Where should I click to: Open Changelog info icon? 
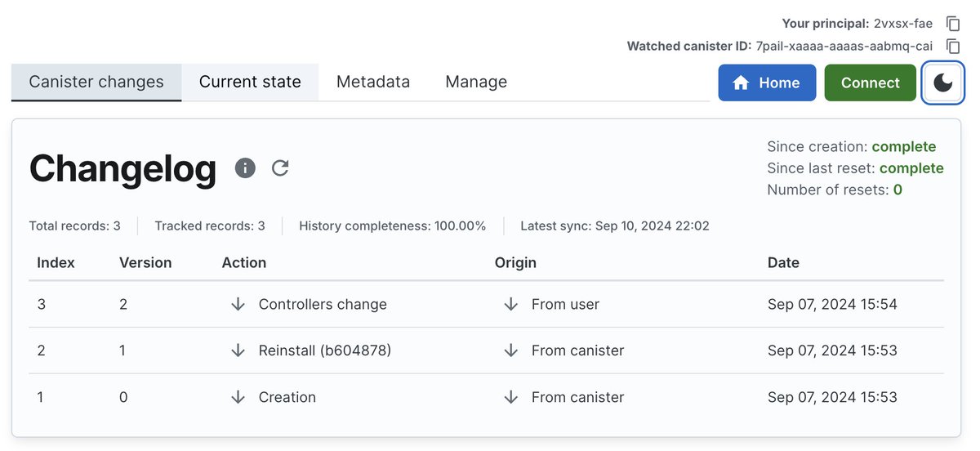tap(245, 167)
